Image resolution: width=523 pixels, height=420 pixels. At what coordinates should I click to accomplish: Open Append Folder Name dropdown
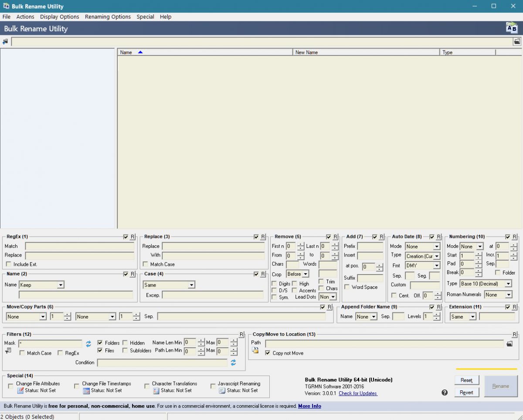[x=367, y=317]
